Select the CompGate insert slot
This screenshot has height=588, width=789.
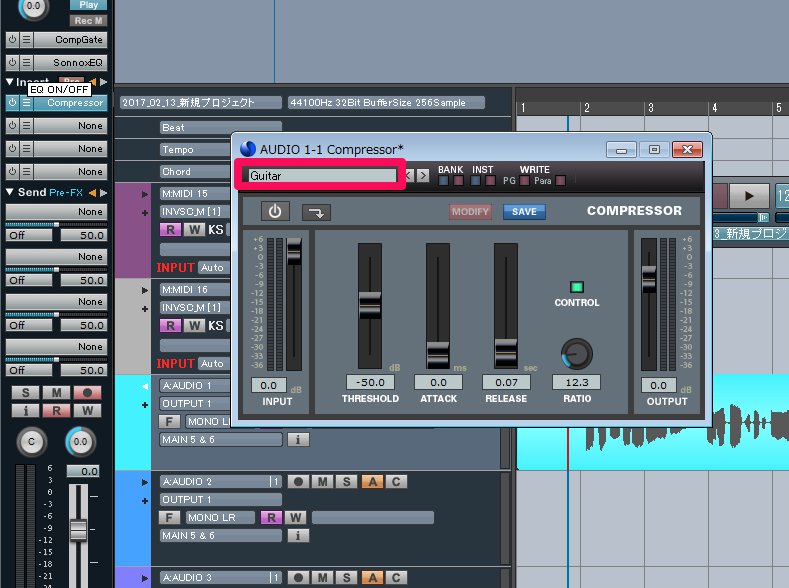click(x=71, y=39)
